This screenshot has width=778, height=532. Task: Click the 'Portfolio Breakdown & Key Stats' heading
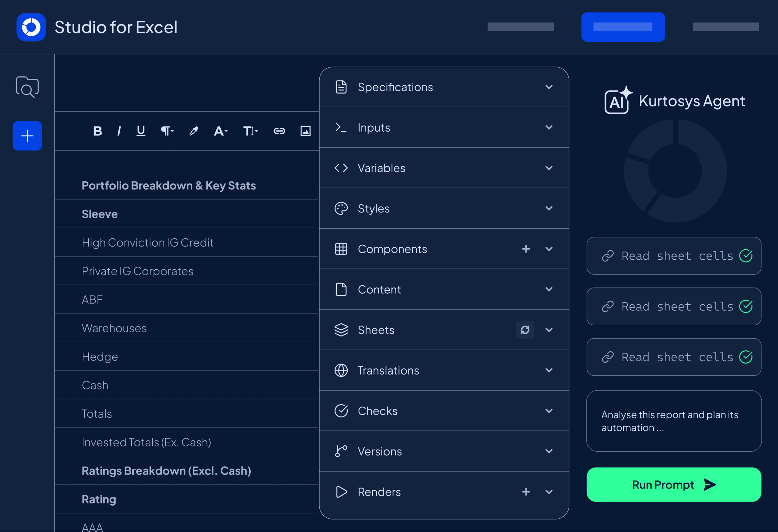[169, 186]
